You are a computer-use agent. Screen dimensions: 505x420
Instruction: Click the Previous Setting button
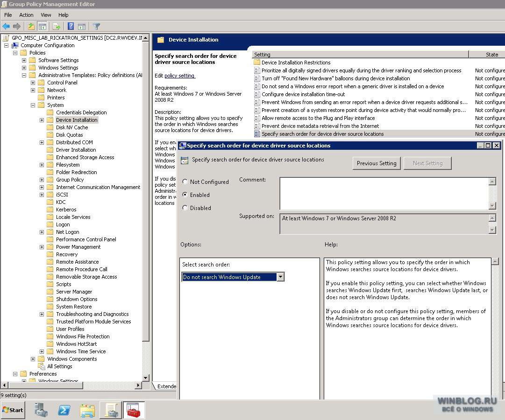pos(377,163)
